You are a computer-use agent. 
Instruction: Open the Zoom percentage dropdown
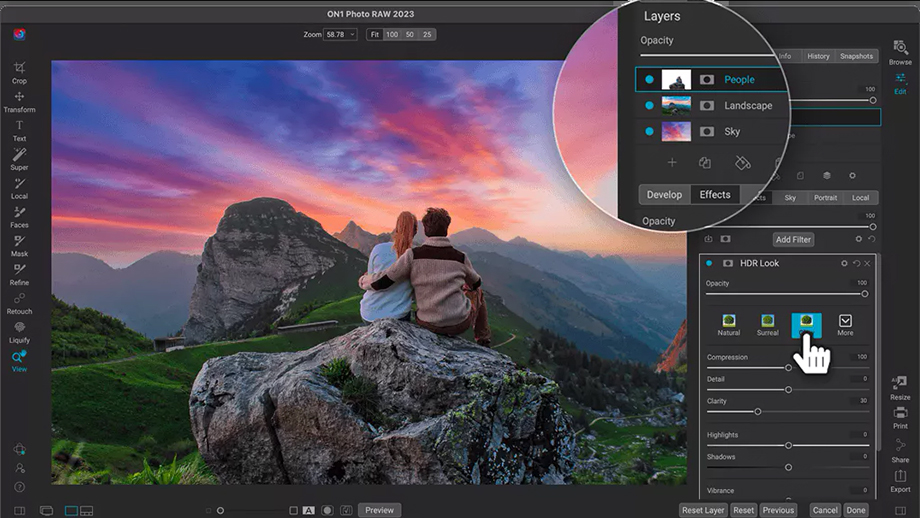point(340,35)
